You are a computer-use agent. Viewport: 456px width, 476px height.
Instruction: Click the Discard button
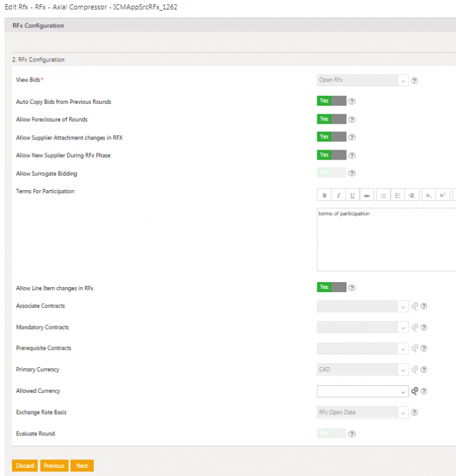tap(25, 466)
